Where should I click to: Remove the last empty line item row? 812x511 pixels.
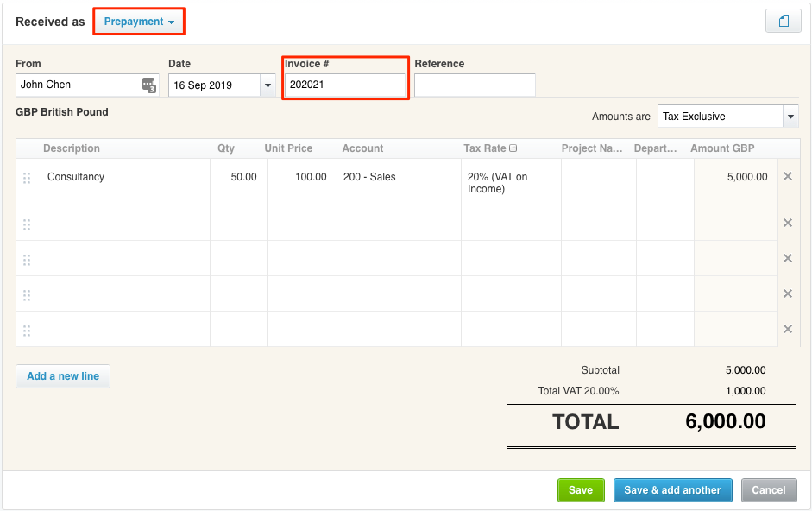[x=787, y=329]
